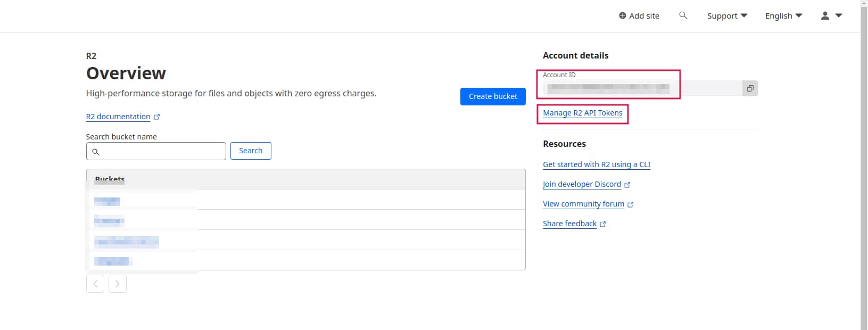868x330 pixels.
Task: Expand the Support dropdown menu
Action: pos(727,16)
